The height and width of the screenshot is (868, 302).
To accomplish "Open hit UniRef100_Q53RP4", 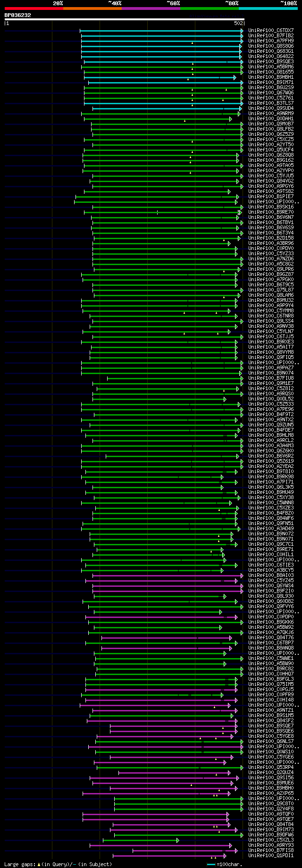I will pyautogui.click(x=271, y=767).
